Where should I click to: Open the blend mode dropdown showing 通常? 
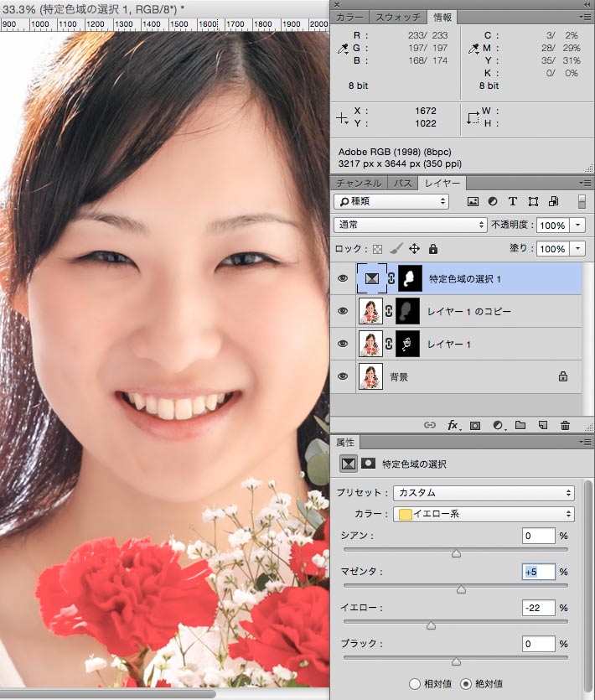[x=410, y=226]
